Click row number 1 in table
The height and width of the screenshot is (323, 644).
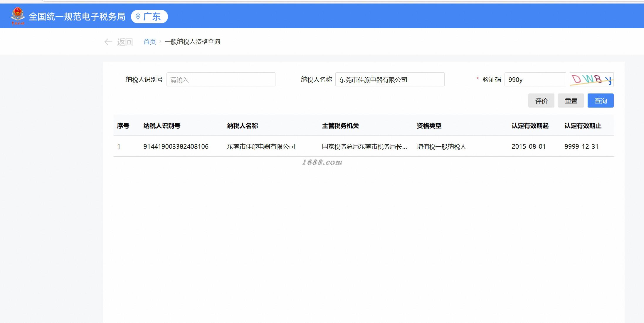[x=119, y=146]
